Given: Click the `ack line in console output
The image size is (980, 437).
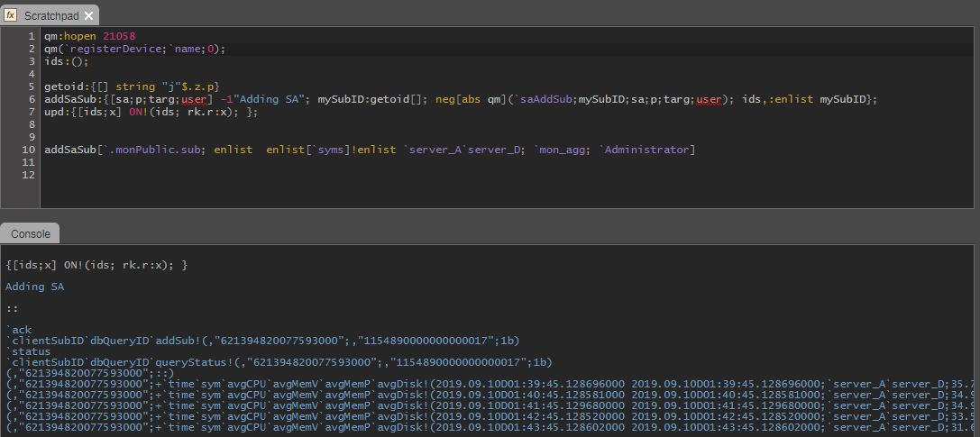Looking at the screenshot, I should click(19, 330).
